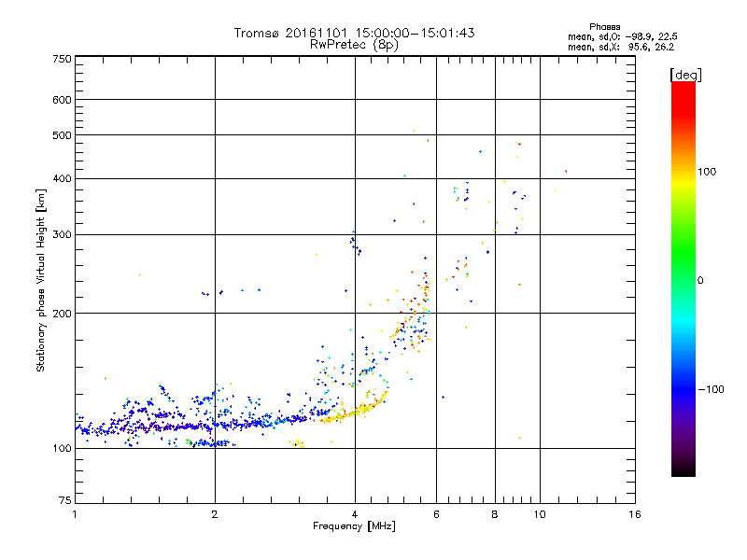Click the y-axis label '500'

(x=62, y=135)
